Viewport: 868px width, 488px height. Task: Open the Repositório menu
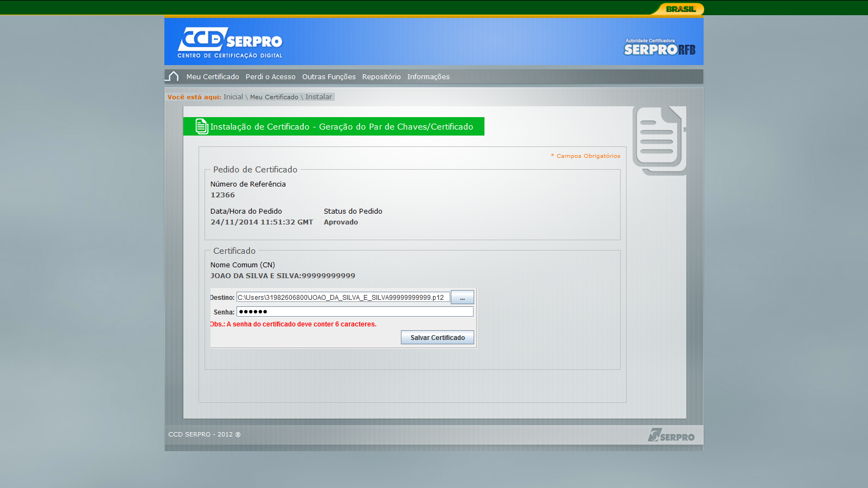point(381,77)
